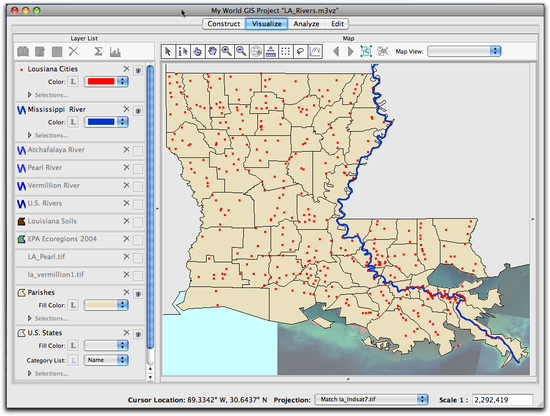Switch to the Construct tab
The image size is (550, 416).
[224, 24]
